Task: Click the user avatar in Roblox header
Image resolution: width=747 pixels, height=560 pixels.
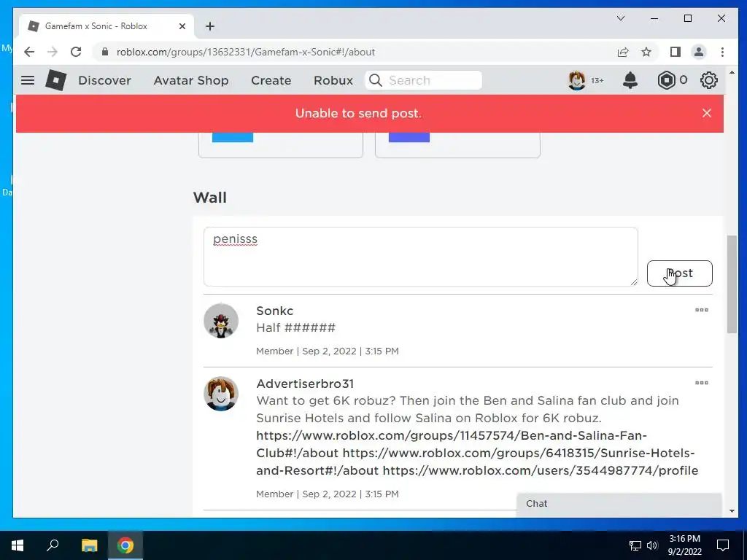Action: [x=576, y=80]
